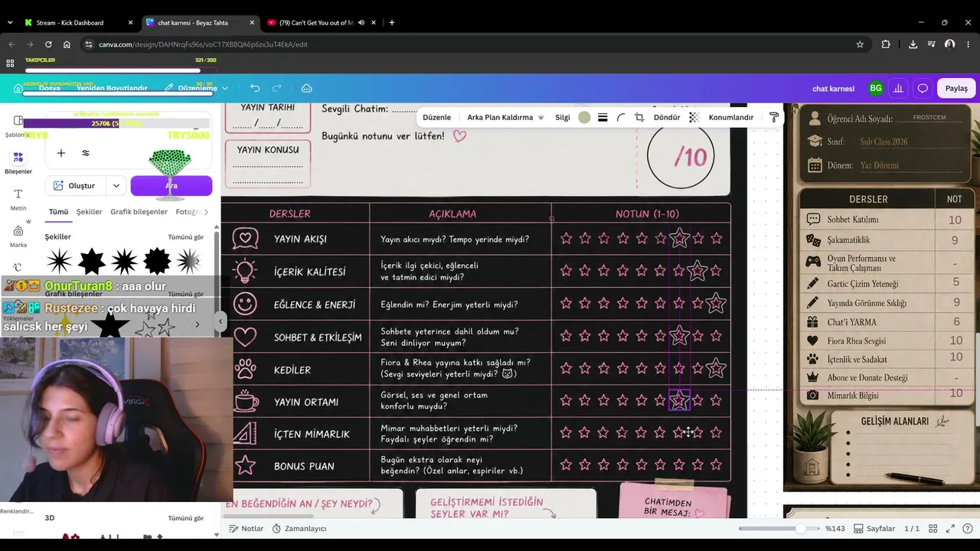Open Bileşenler in the sidebar
Viewport: 980px width, 551px height.
tap(18, 162)
